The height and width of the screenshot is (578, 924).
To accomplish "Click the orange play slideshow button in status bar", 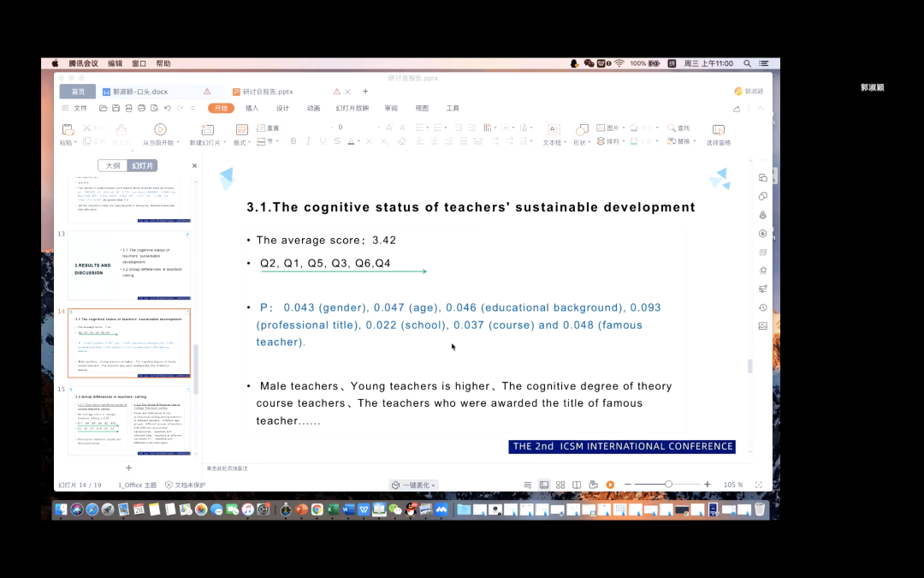I will point(611,485).
